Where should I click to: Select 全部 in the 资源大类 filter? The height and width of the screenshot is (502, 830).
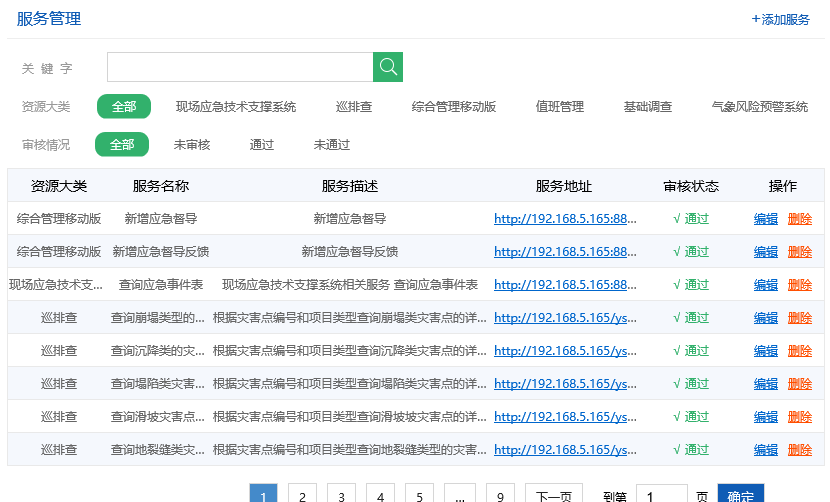124,107
